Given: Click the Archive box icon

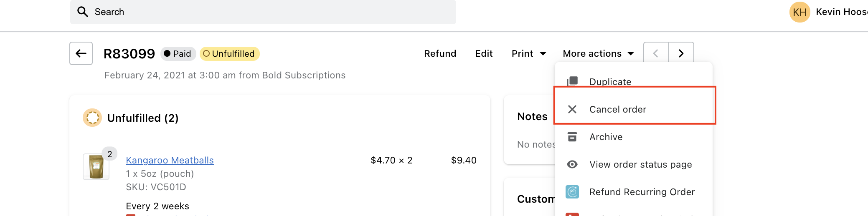Looking at the screenshot, I should click(x=572, y=137).
